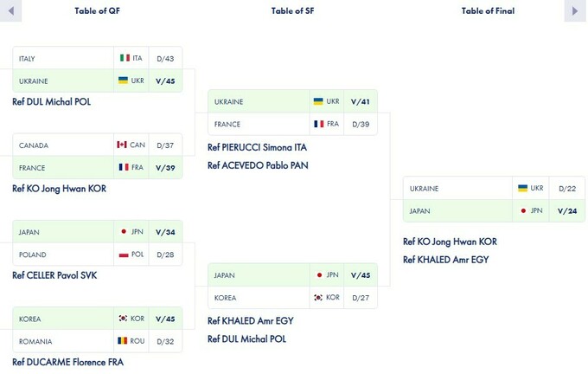Open referee DUCARME Florence FRA
This screenshot has height=374, width=588.
pyautogui.click(x=67, y=362)
